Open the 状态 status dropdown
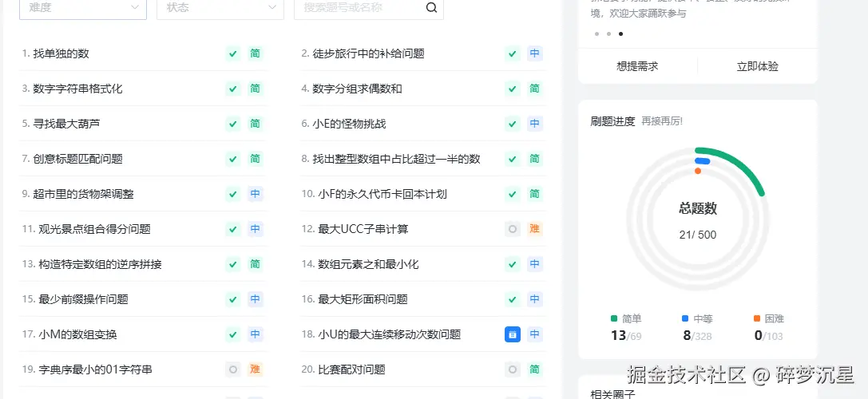This screenshot has height=399, width=868. 220,8
